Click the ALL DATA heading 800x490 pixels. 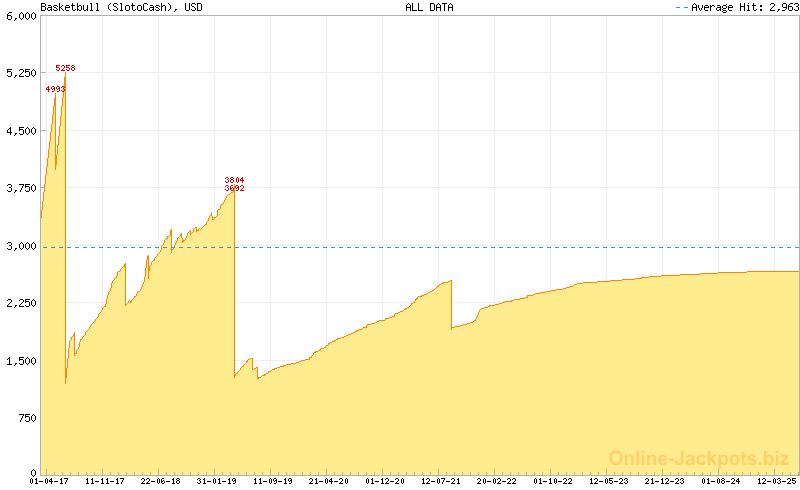click(x=429, y=7)
